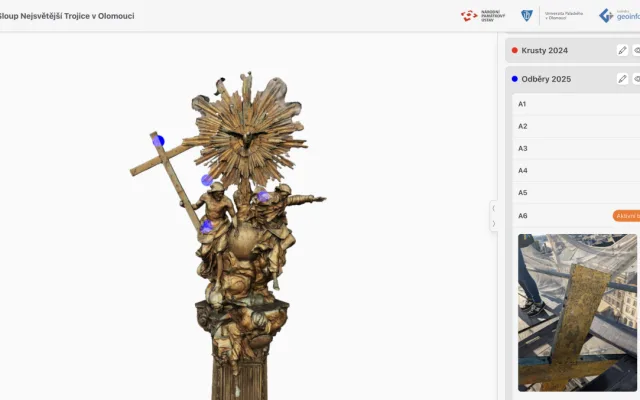Select sample A4 in the list
The width and height of the screenshot is (640, 400).
pyautogui.click(x=576, y=170)
